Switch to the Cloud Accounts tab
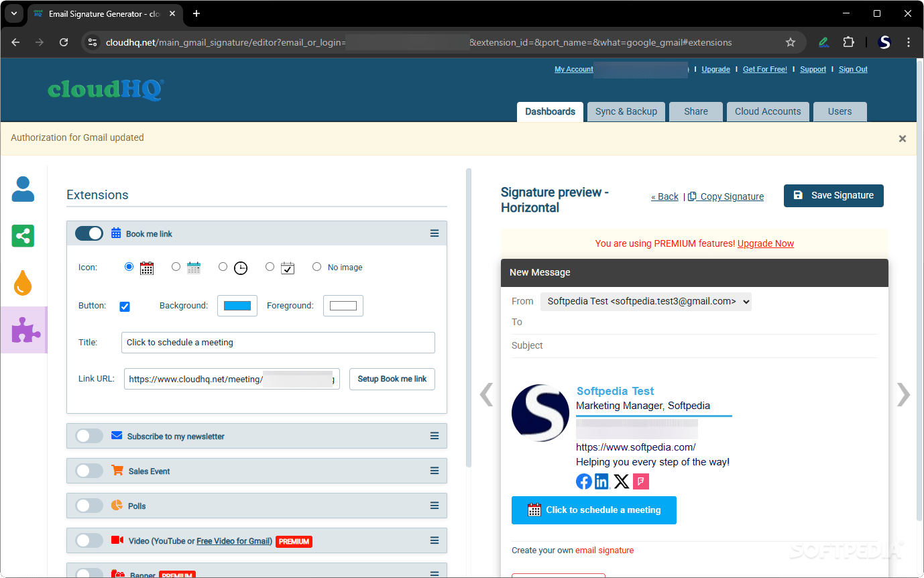The height and width of the screenshot is (578, 924). pyautogui.click(x=768, y=111)
